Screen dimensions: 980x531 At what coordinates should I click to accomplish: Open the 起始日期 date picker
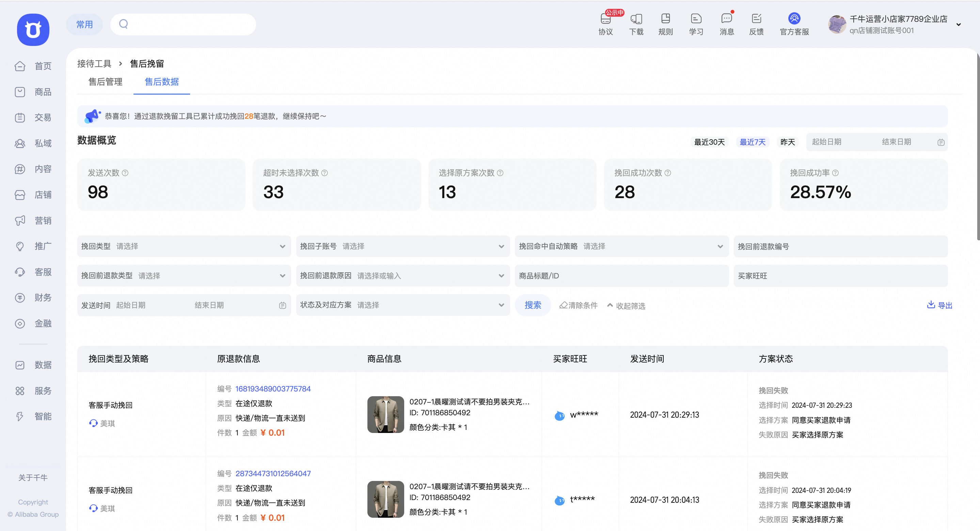(x=827, y=142)
